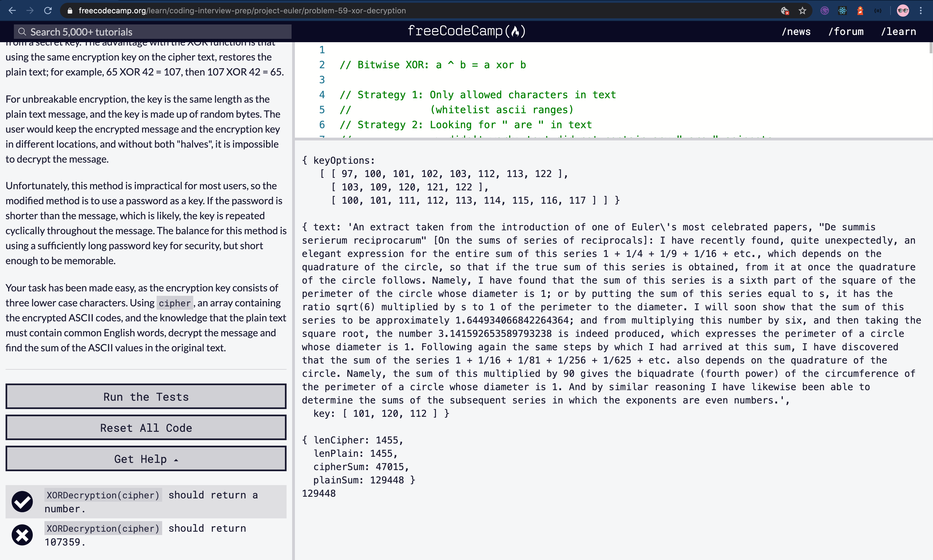The height and width of the screenshot is (560, 933).
Task: Click the Reset All Code button
Action: pos(146,428)
